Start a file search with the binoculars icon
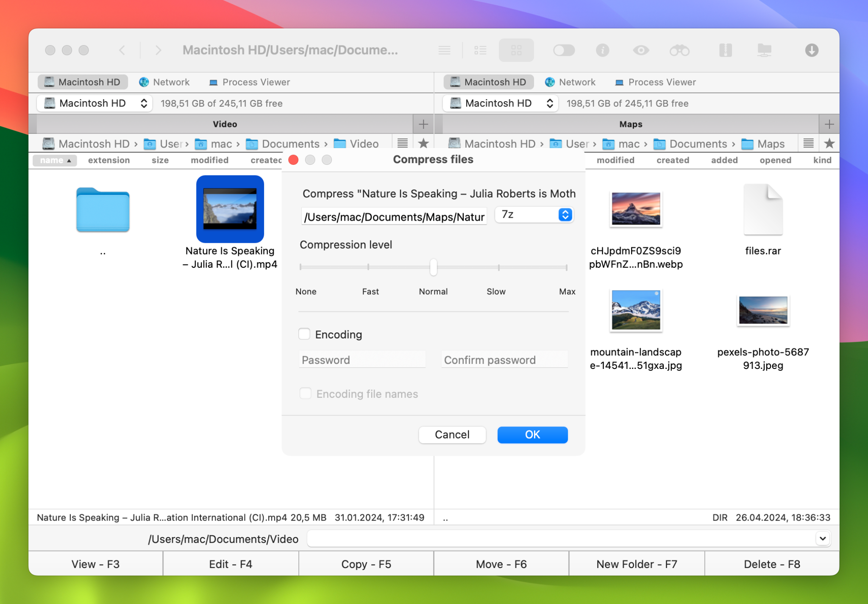Viewport: 868px width, 604px height. (679, 50)
